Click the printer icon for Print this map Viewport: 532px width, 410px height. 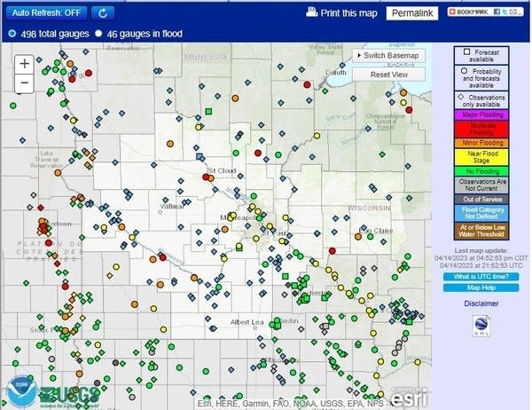[x=311, y=12]
